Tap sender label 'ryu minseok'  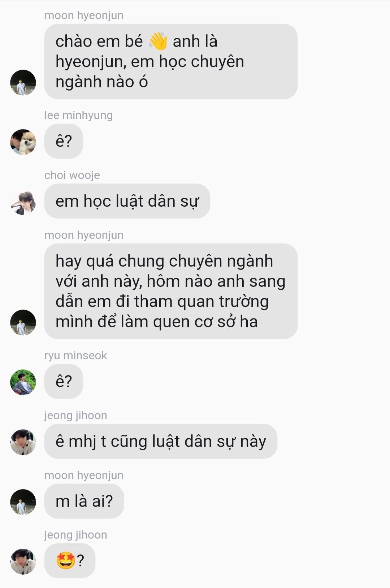75,356
